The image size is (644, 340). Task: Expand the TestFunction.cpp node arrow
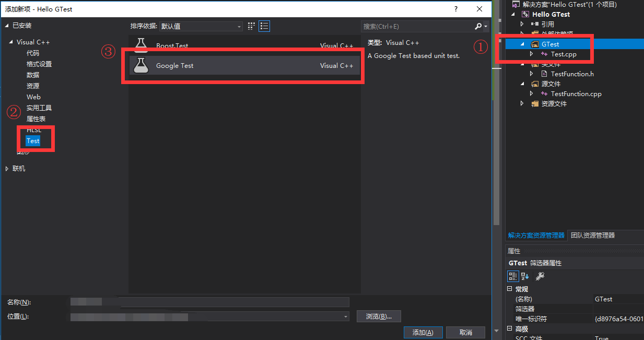click(x=531, y=93)
